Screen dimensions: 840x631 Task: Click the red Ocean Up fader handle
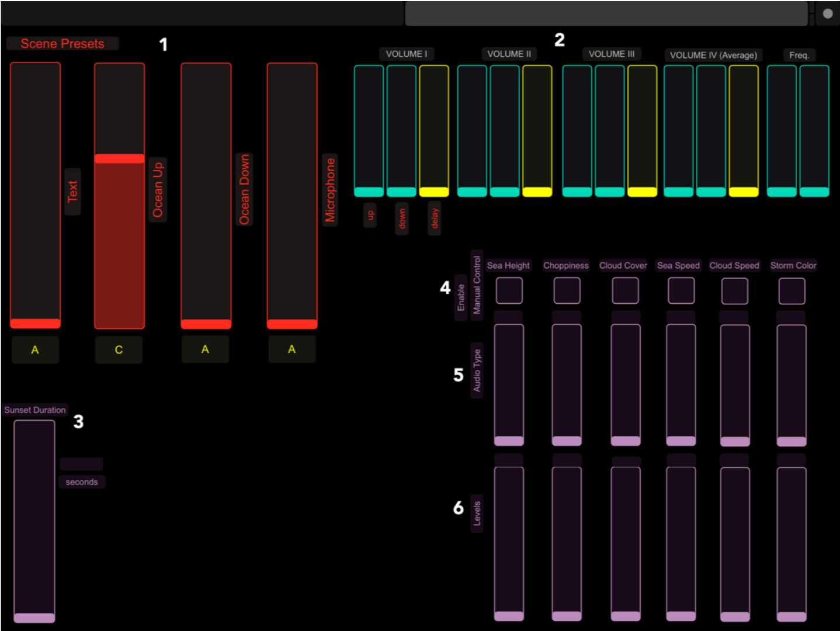click(119, 158)
